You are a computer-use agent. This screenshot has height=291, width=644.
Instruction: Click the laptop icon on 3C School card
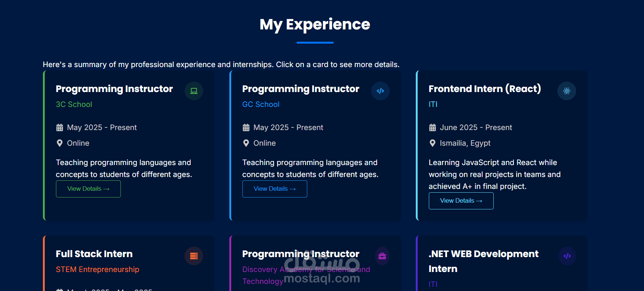pyautogui.click(x=194, y=91)
